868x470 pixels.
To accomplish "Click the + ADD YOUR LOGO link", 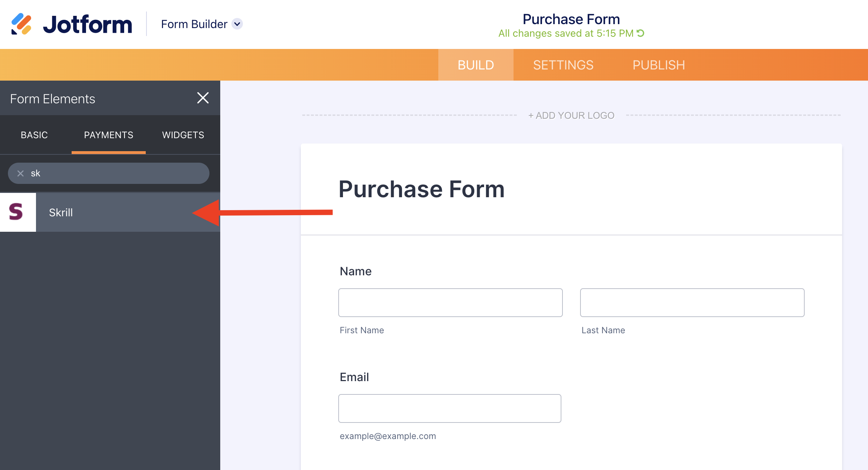I will click(x=571, y=116).
